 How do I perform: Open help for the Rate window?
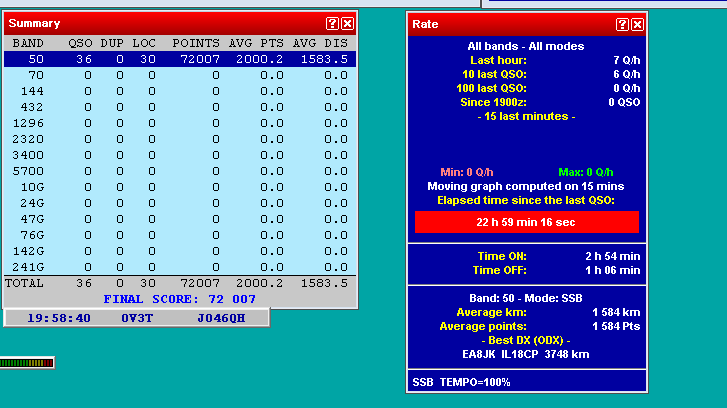click(622, 25)
